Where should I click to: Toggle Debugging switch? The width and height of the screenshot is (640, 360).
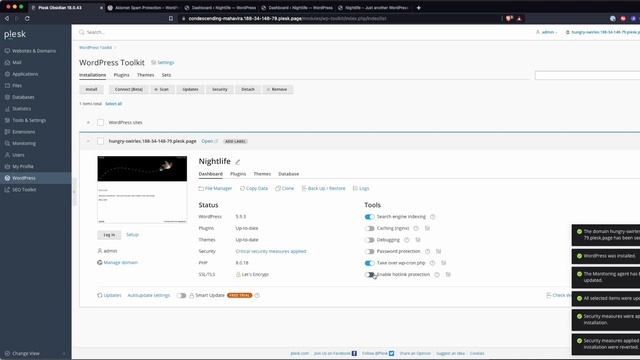[369, 240]
